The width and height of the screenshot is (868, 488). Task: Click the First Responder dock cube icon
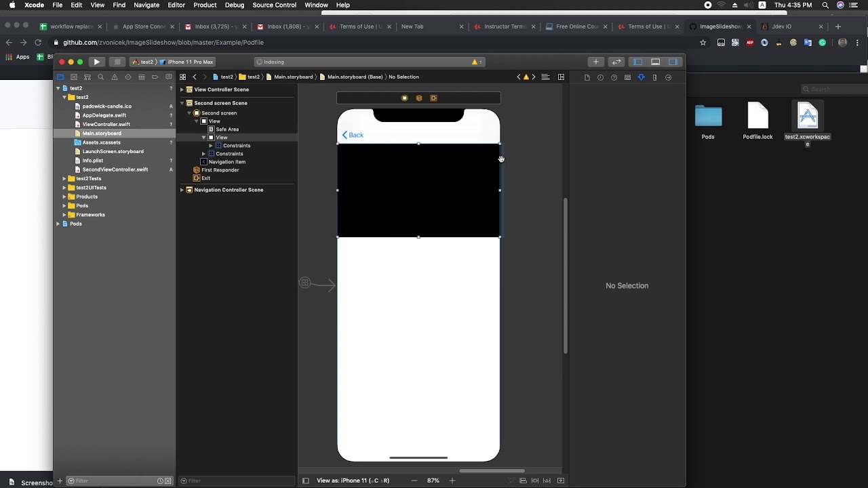coord(419,98)
